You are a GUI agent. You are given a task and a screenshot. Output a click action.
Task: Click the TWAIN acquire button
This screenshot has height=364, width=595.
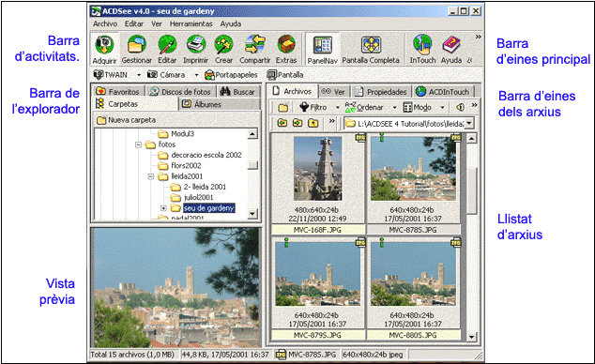tap(111, 75)
